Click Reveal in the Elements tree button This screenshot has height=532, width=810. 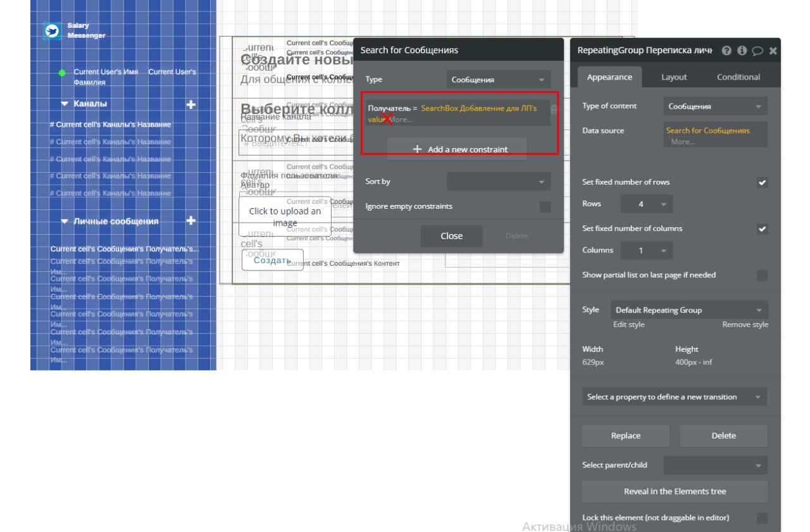[x=675, y=492]
